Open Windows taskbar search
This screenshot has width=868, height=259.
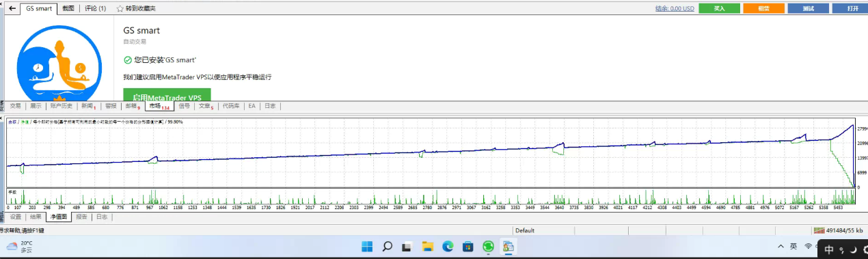pyautogui.click(x=387, y=246)
